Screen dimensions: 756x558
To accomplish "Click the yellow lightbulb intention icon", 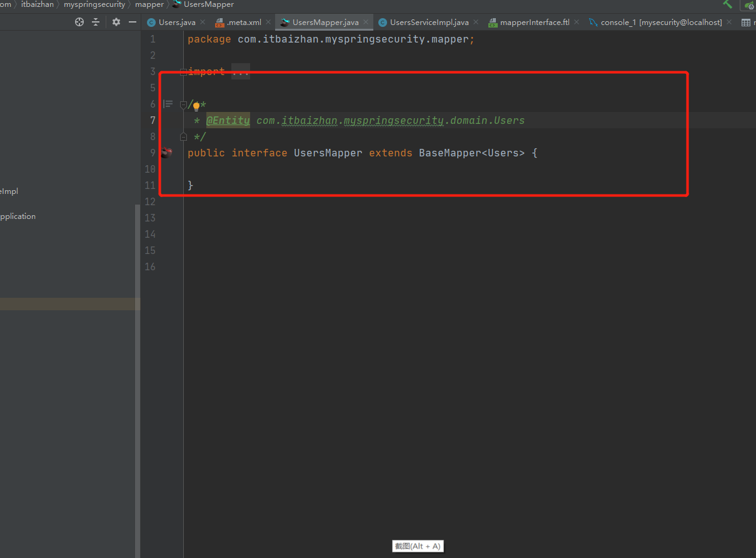I will click(x=196, y=106).
